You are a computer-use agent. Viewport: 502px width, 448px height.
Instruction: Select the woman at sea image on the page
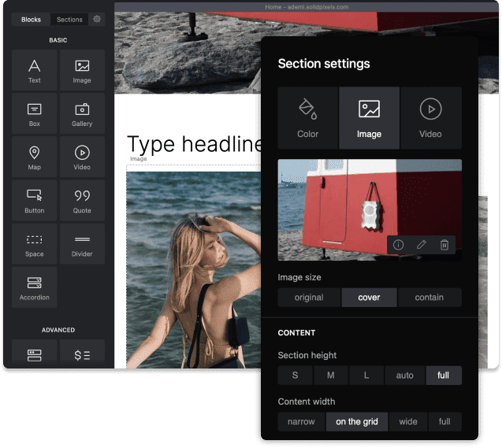(x=194, y=270)
